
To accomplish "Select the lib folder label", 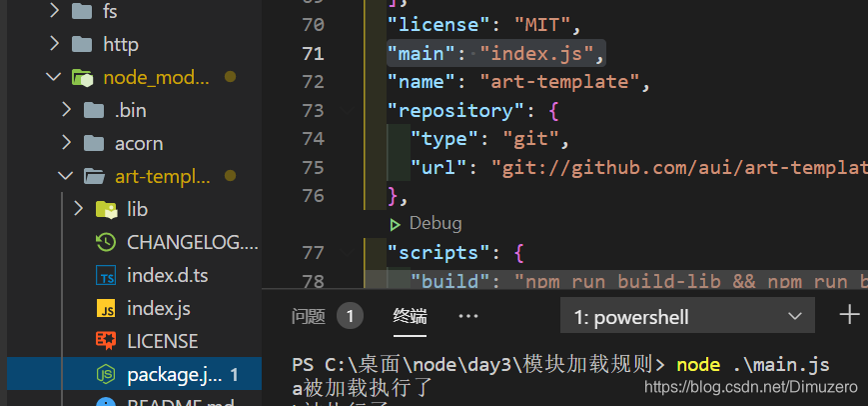I will tap(137, 209).
